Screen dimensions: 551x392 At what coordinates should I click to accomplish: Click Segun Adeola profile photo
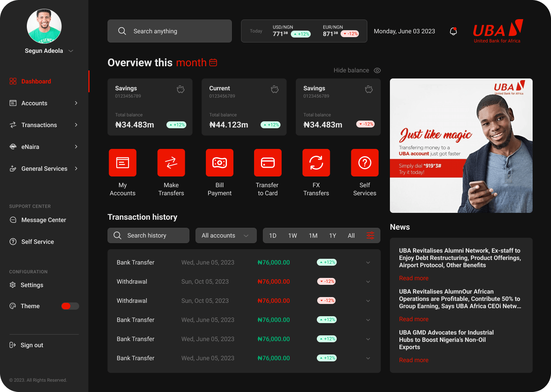(x=44, y=26)
